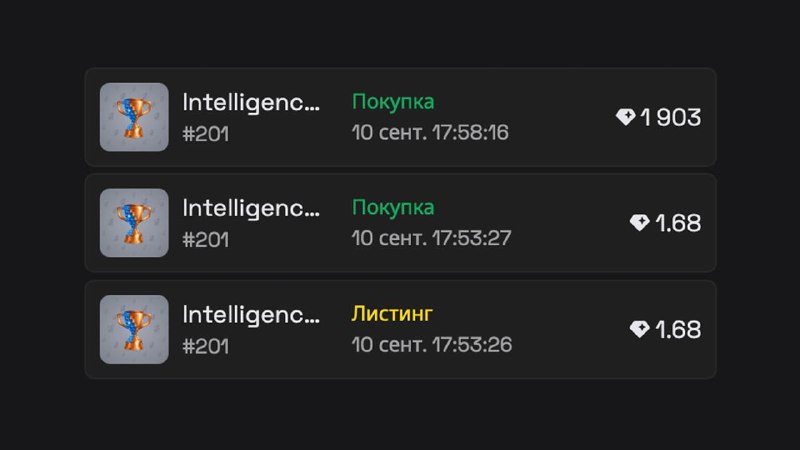Click the timestamp 10 сент. 17:53:26

(432, 345)
